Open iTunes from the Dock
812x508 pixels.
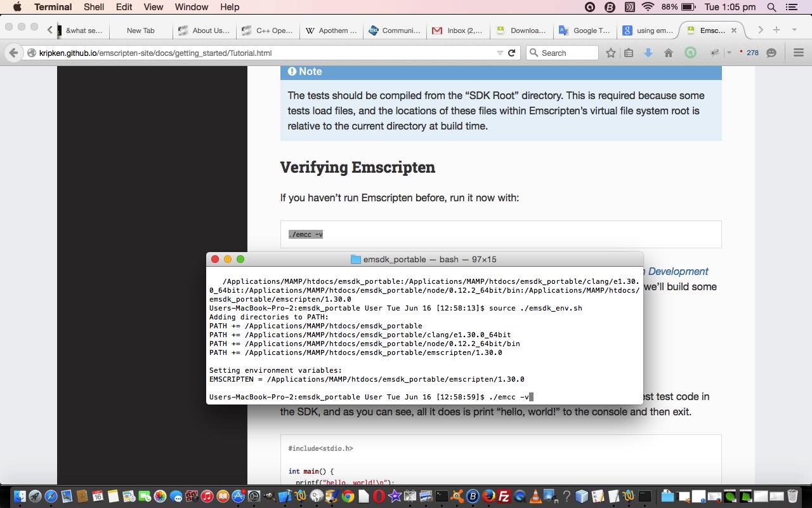coord(207,497)
